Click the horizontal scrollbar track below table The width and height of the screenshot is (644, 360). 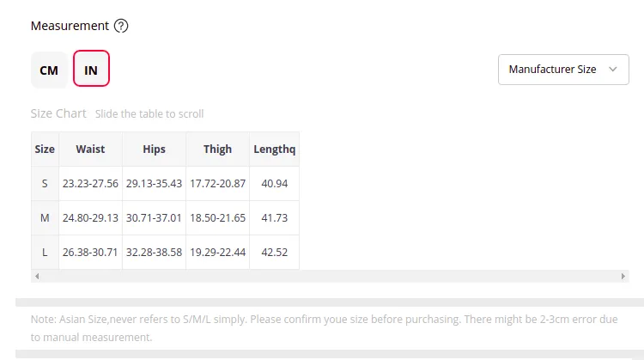pos(330,276)
